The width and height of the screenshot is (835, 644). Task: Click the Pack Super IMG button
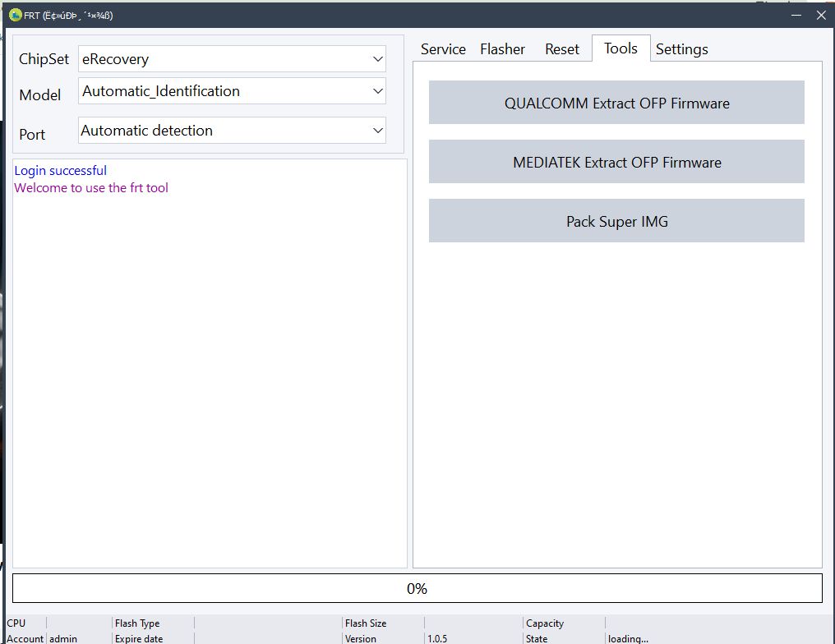[616, 220]
